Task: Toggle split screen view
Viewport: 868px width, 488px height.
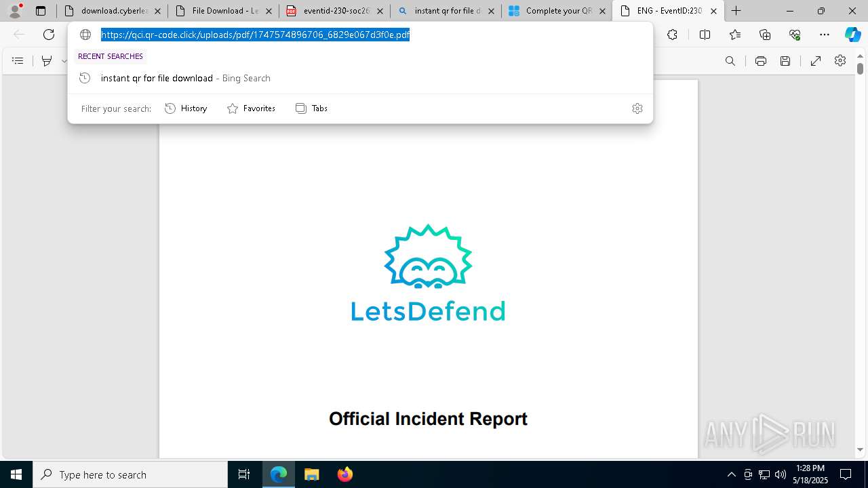Action: (705, 35)
